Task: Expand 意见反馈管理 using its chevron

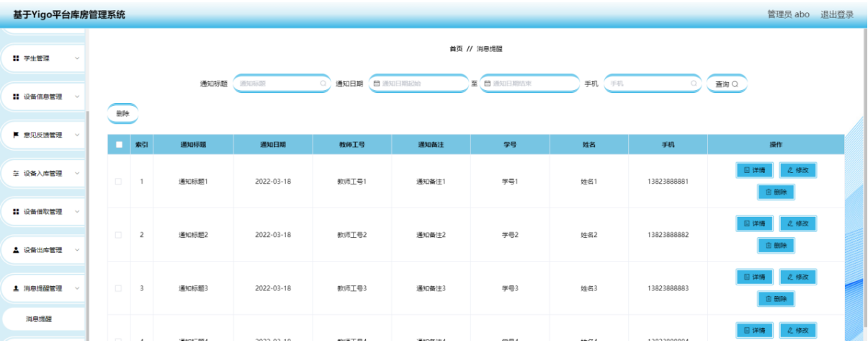Action: (77, 135)
